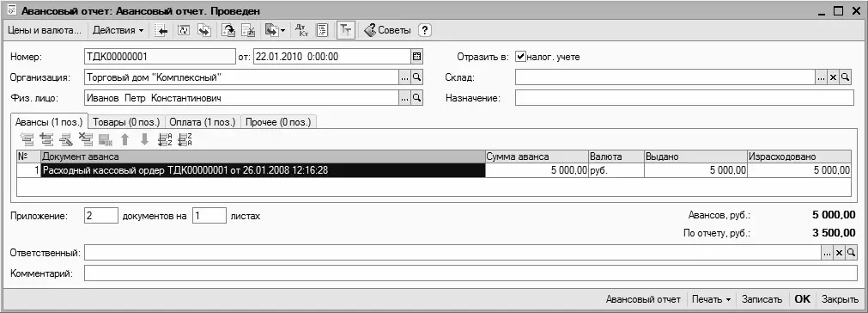Open selection list for Ответственный (ellipsis)
868x313 pixels.
827,253
